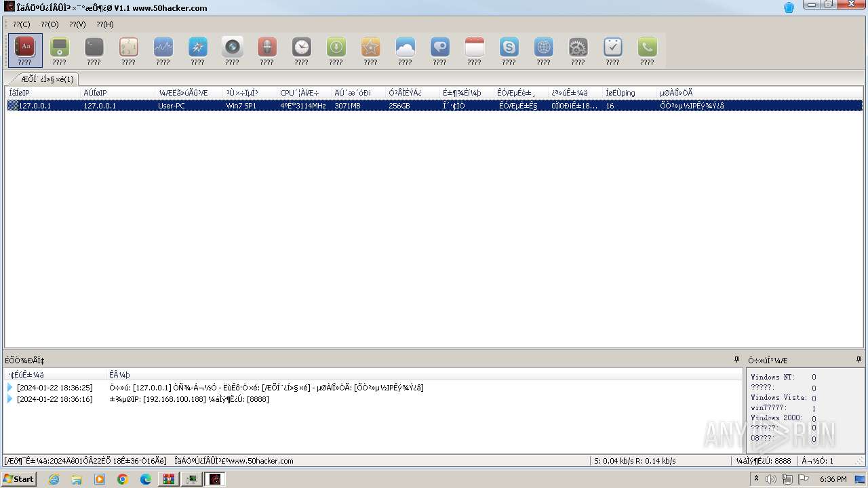Click the checkmark task list toolbar icon
Image resolution: width=868 pixels, height=488 pixels.
tap(613, 50)
